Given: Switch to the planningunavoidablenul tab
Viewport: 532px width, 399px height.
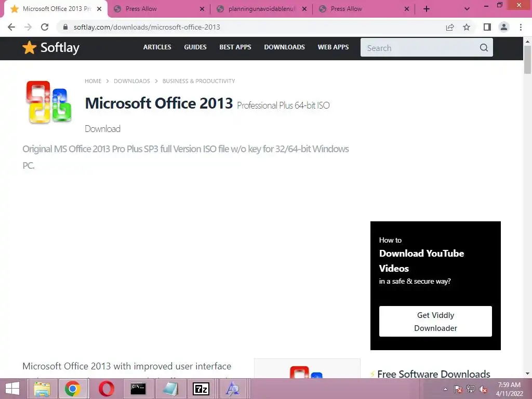Looking at the screenshot, I should click(x=261, y=9).
